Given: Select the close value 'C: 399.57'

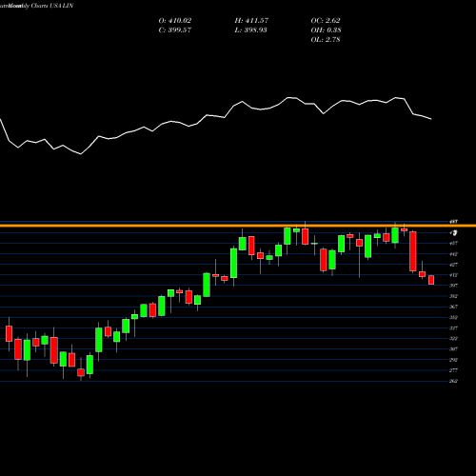Looking at the screenshot, I should [x=175, y=30].
